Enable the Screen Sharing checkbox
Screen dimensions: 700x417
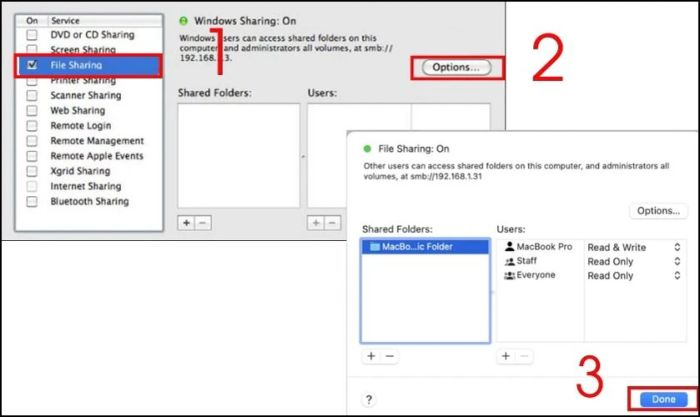pyautogui.click(x=33, y=50)
